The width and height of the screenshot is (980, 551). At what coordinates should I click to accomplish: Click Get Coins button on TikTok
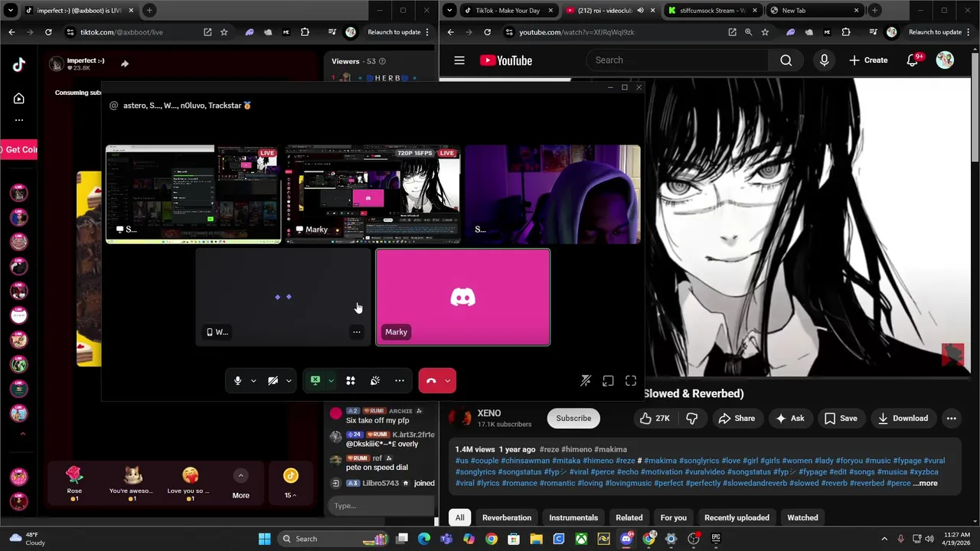click(x=18, y=149)
